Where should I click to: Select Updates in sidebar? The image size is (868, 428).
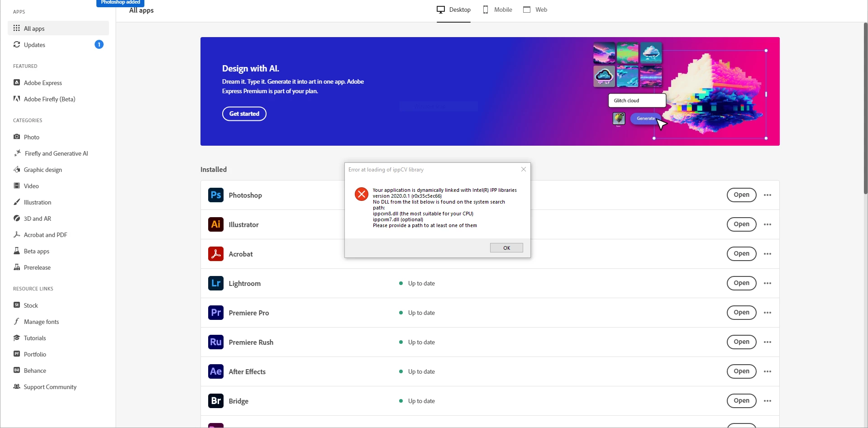click(58, 44)
